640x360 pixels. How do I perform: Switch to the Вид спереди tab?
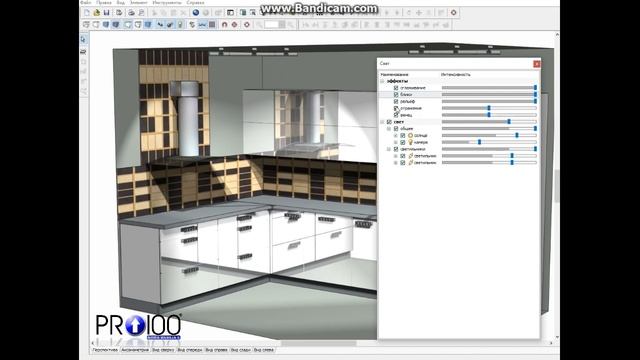190,350
